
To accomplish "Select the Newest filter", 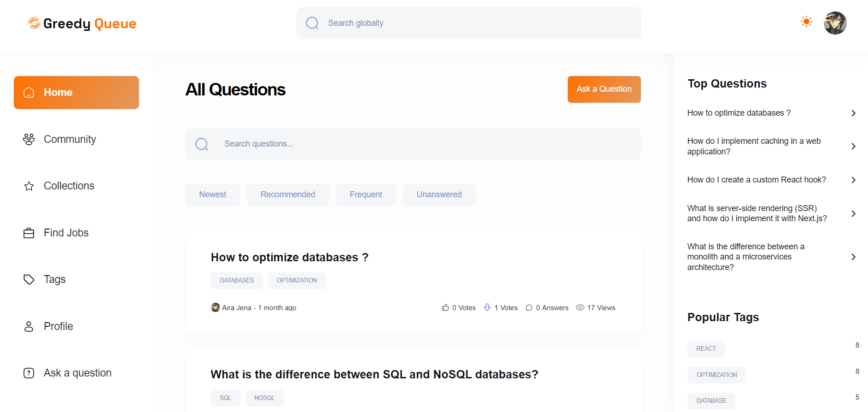I will (212, 194).
